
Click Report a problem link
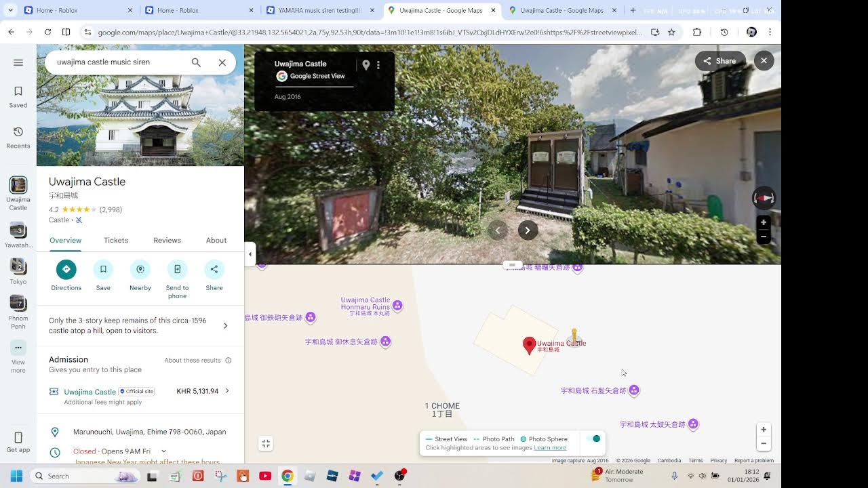point(754,461)
